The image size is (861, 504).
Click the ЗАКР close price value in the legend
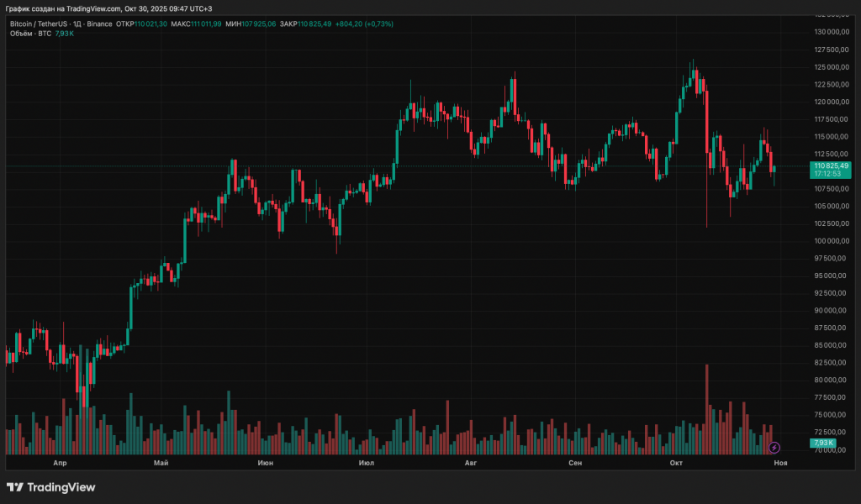(x=314, y=24)
